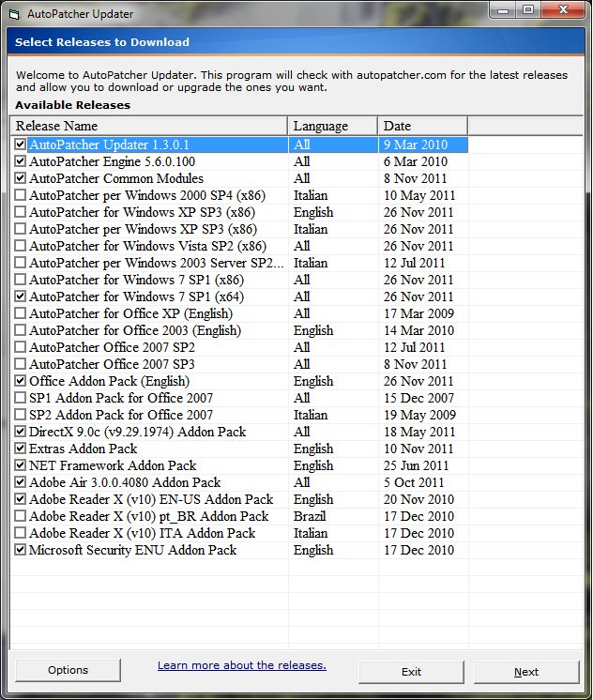
Task: Click the Exit button
Action: (x=411, y=672)
